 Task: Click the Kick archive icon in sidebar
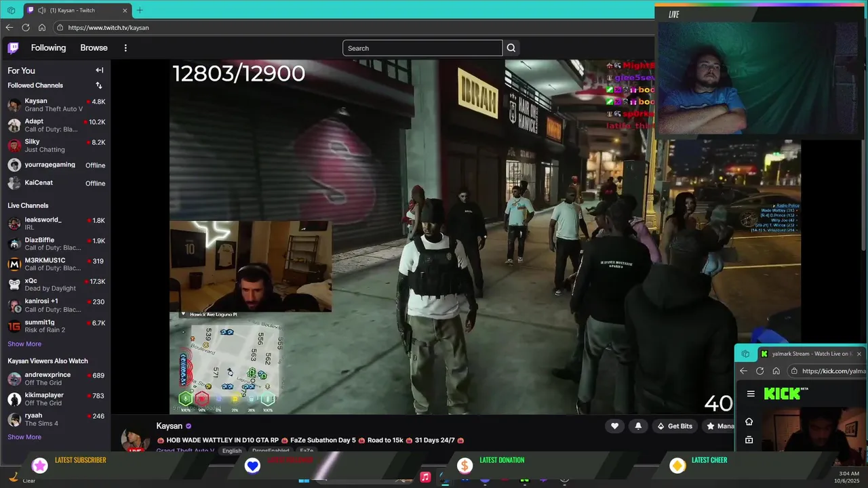click(x=749, y=440)
